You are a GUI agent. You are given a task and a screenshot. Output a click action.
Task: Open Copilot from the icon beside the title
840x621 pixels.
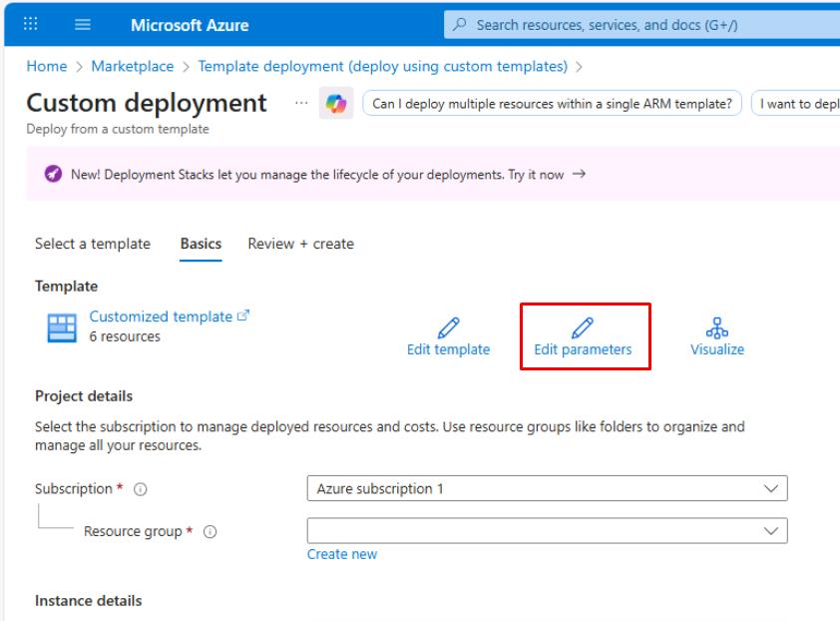[x=334, y=104]
